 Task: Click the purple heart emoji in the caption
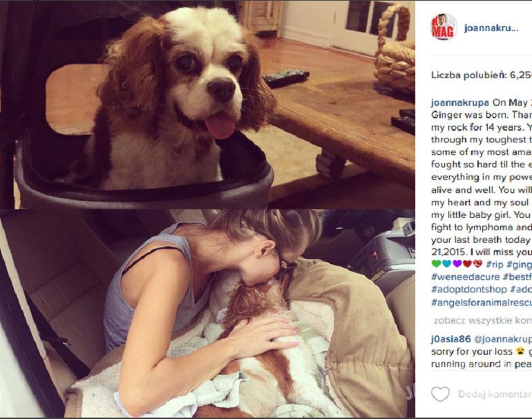pos(457,263)
